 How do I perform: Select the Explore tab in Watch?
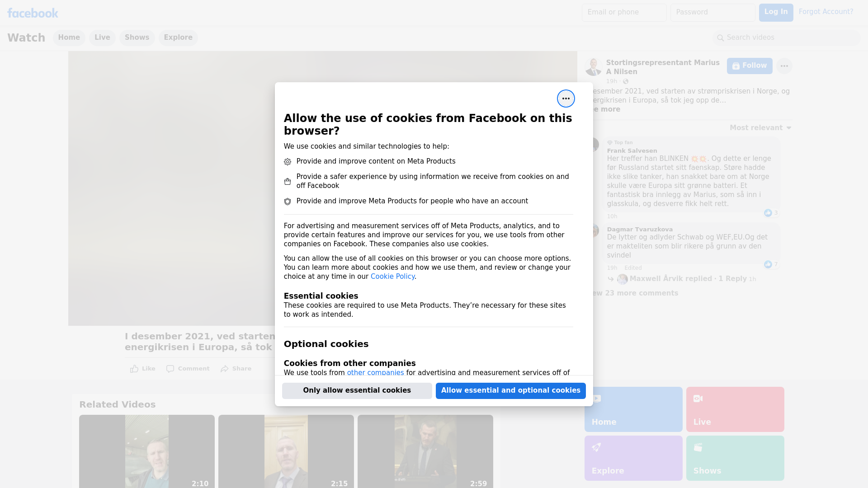tap(178, 38)
